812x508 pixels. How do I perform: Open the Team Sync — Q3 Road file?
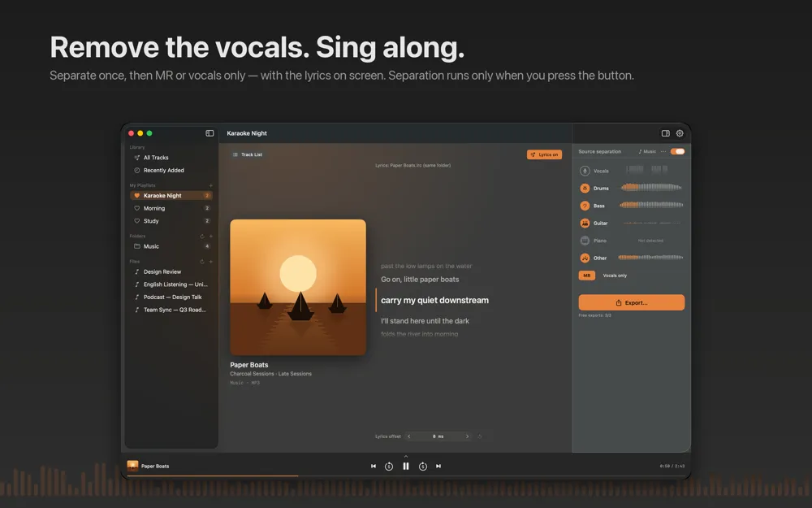[171, 310]
